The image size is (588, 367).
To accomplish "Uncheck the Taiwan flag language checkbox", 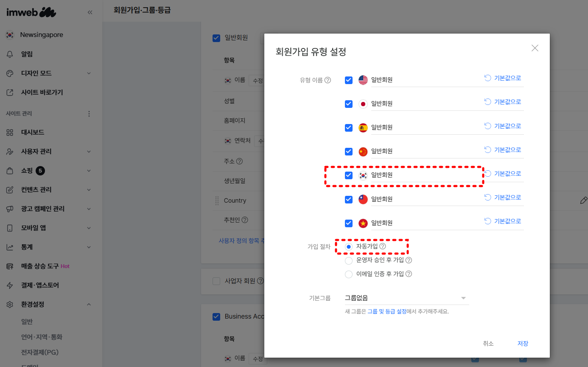I will pyautogui.click(x=349, y=199).
